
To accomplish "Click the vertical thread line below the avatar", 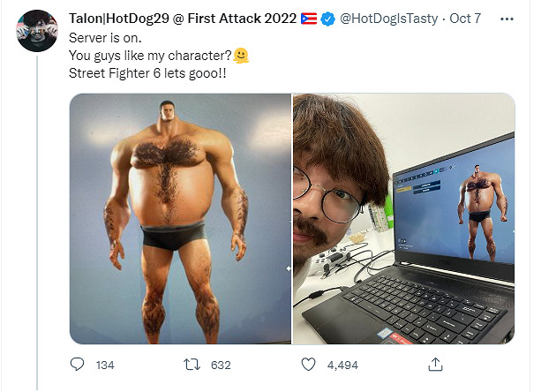I will tap(37, 221).
